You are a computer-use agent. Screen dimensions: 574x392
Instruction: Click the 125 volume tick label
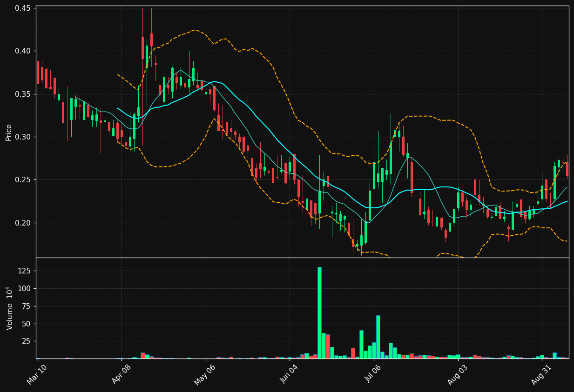tap(25, 271)
